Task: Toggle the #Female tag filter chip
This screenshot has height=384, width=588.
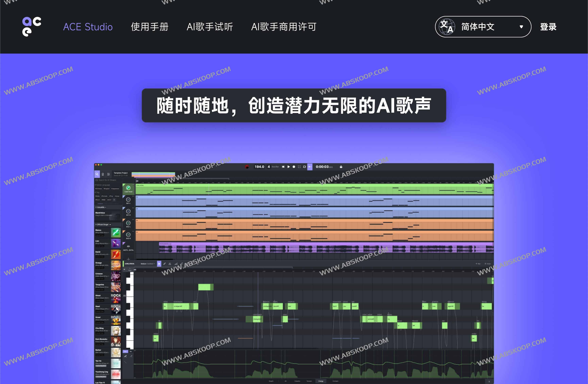Action: click(x=104, y=196)
